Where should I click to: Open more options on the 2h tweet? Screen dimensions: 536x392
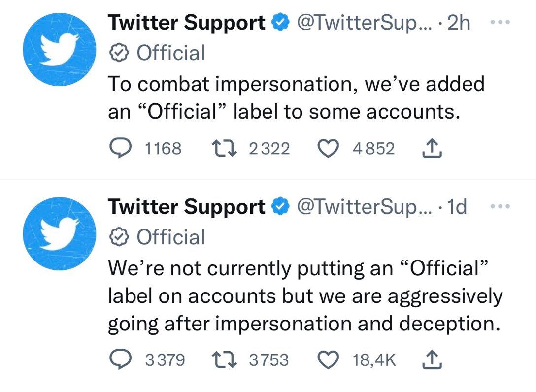(x=499, y=24)
